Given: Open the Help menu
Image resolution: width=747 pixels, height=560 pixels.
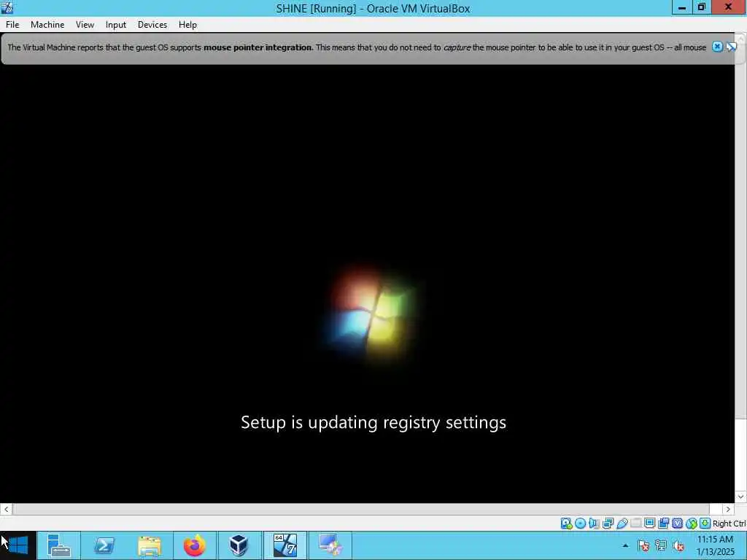Looking at the screenshot, I should pyautogui.click(x=187, y=25).
